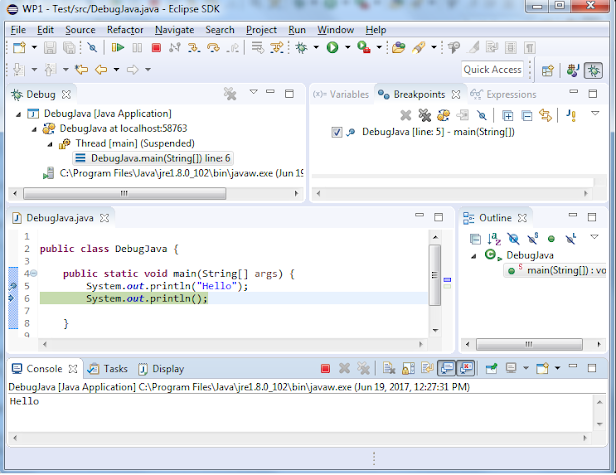Click the green Run launch icon

[x=332, y=48]
